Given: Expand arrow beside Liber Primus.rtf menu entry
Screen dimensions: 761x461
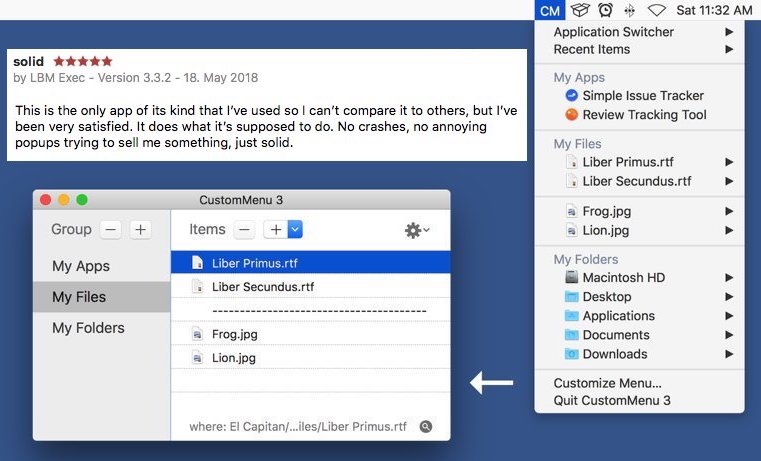Looking at the screenshot, I should (x=729, y=162).
